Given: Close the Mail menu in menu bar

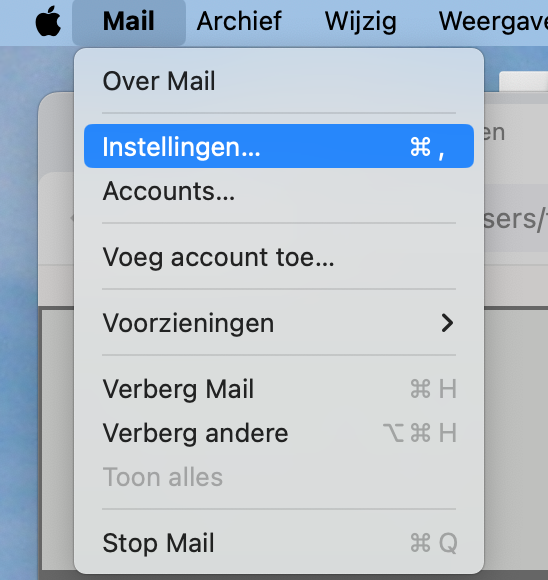Looking at the screenshot, I should tap(129, 21).
